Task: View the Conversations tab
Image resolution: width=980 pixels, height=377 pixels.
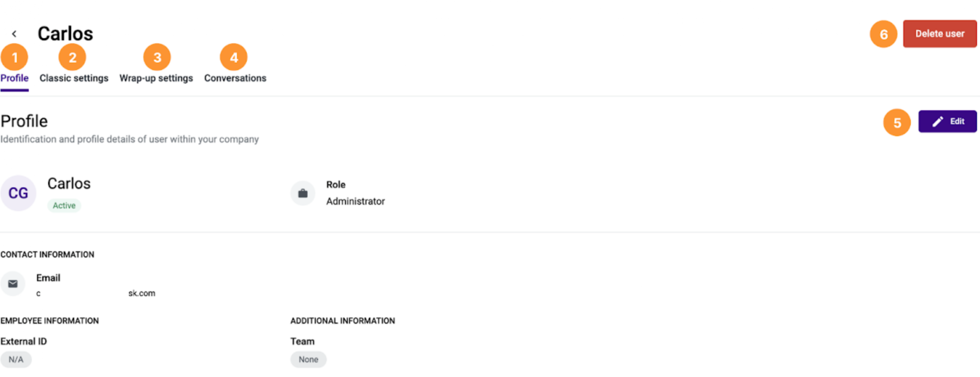Action: [x=235, y=78]
